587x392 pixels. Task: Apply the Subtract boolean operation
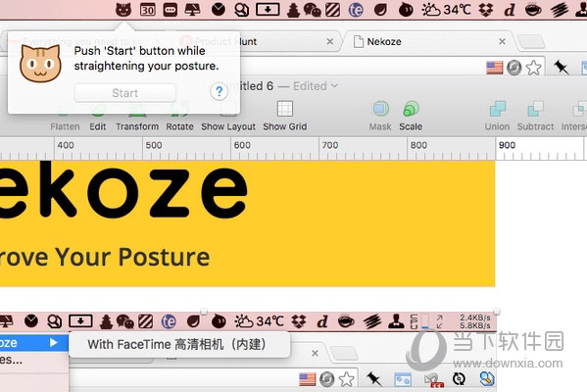pos(535,117)
